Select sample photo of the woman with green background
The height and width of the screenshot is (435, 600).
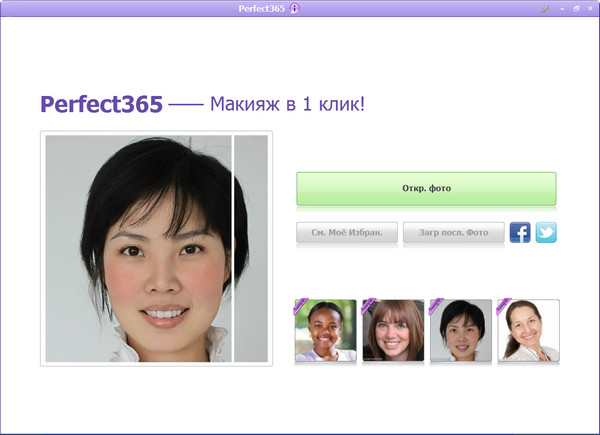pyautogui.click(x=326, y=331)
